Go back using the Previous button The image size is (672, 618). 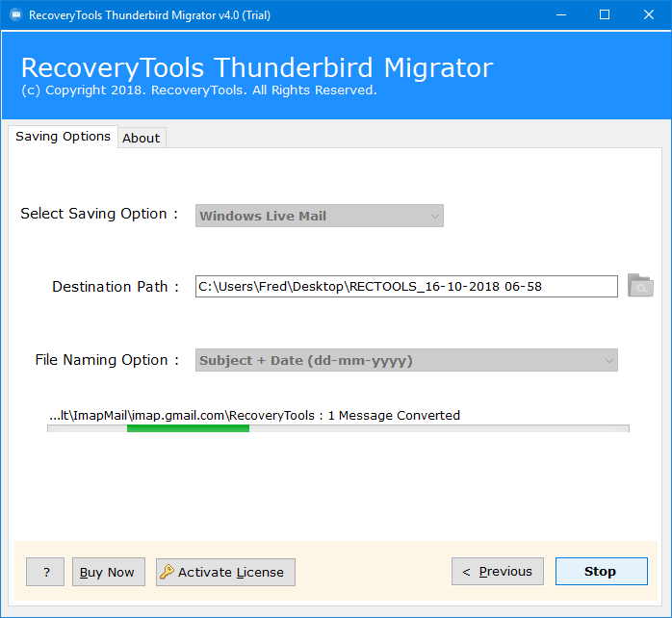[x=498, y=571]
